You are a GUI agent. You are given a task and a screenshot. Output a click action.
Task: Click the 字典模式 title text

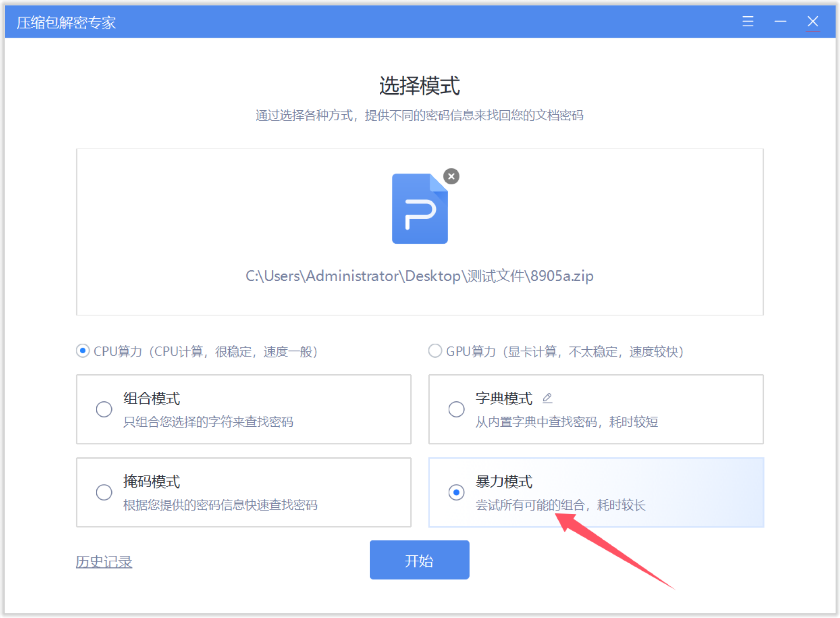(504, 398)
